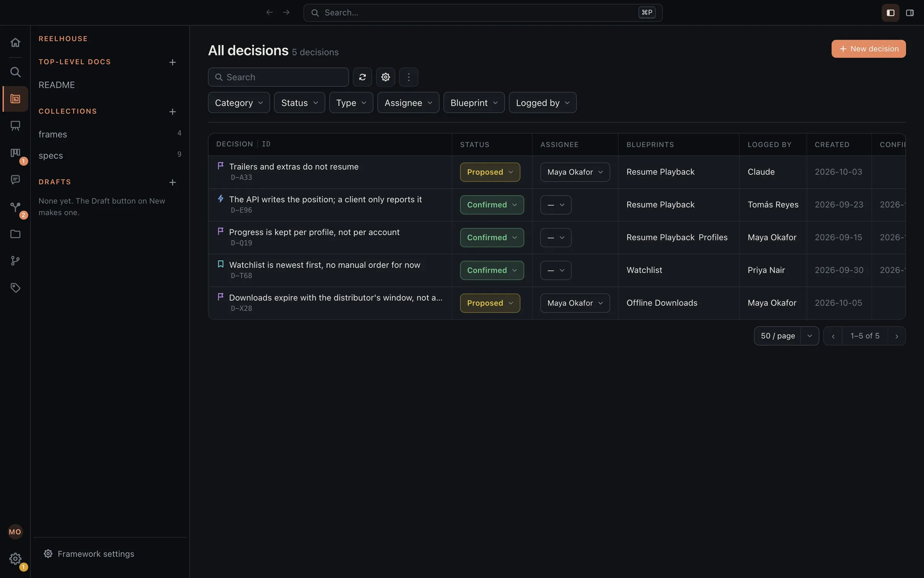Open the presentation board sidebar icon
The width and height of the screenshot is (924, 578).
[x=15, y=126]
